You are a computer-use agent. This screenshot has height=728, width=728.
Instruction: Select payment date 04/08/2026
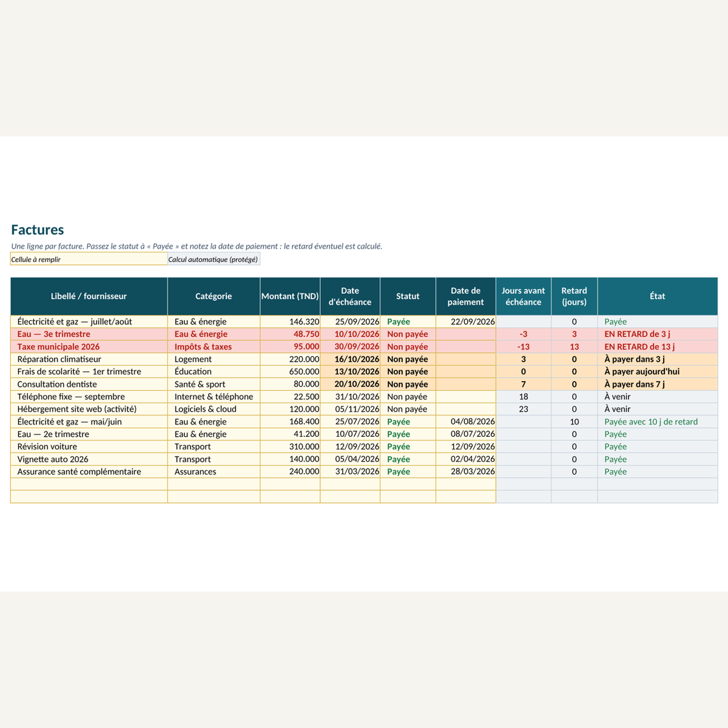tap(466, 422)
